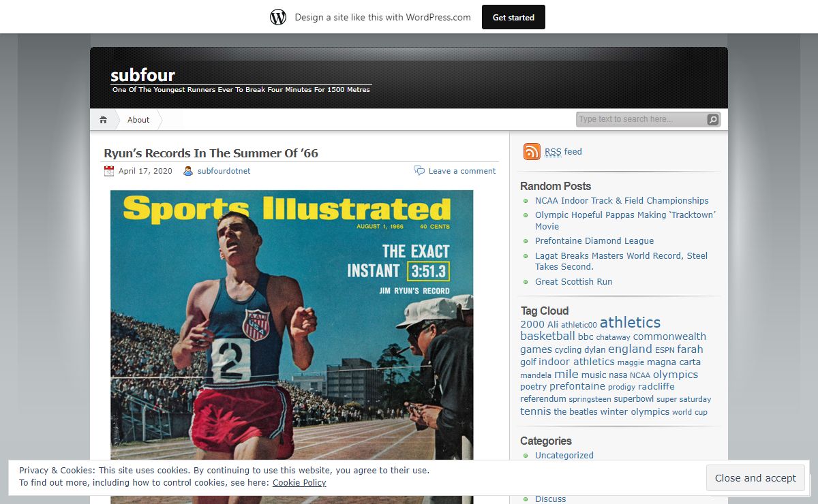The image size is (818, 504).
Task: Go to the home page via house icon
Action: click(103, 120)
